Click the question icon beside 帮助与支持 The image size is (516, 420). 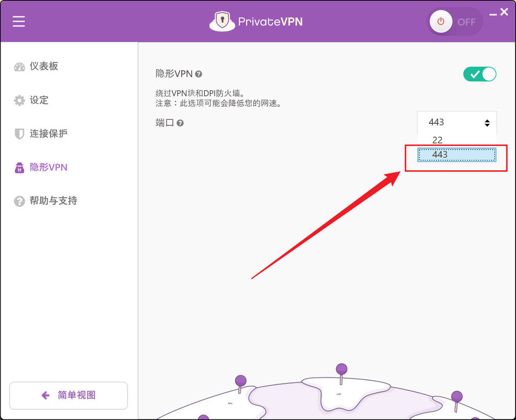pos(20,201)
